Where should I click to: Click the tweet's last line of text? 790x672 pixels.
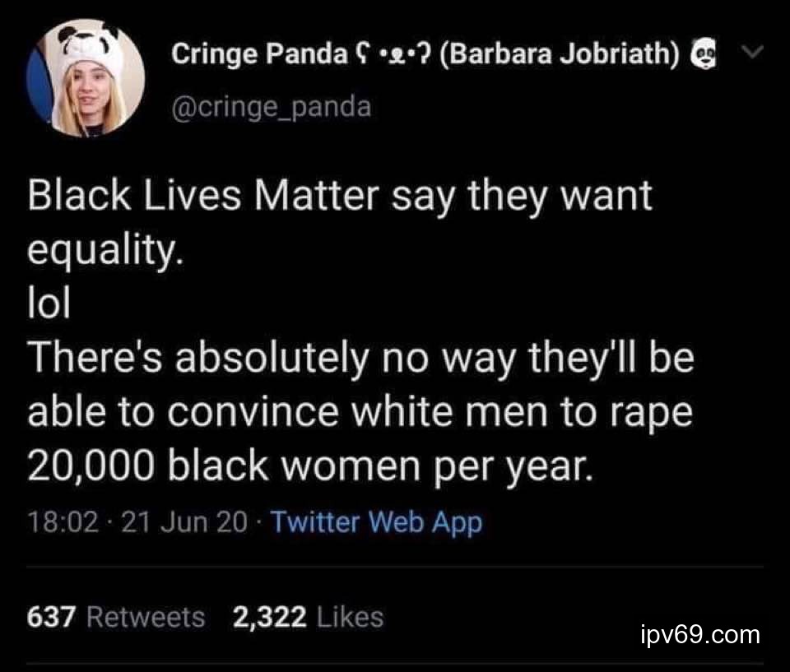coord(310,466)
